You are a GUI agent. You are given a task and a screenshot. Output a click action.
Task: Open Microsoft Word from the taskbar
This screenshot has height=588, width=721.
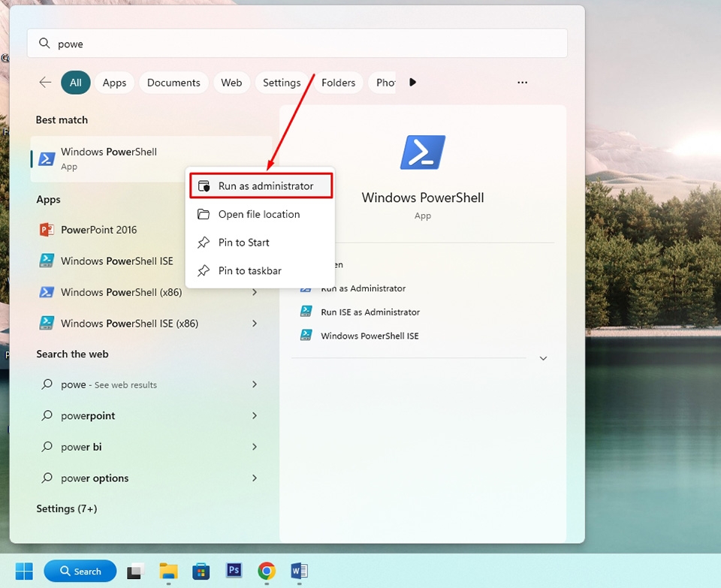300,571
